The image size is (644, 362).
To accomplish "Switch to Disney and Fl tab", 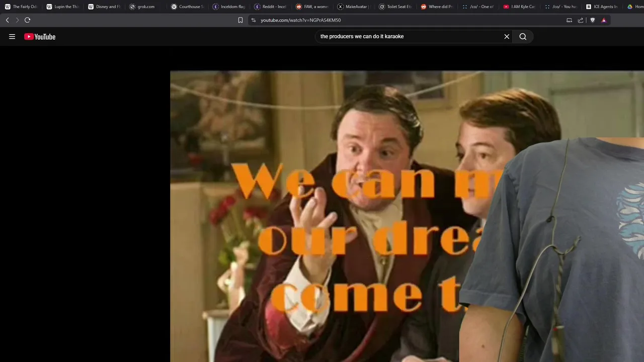I will (105, 7).
